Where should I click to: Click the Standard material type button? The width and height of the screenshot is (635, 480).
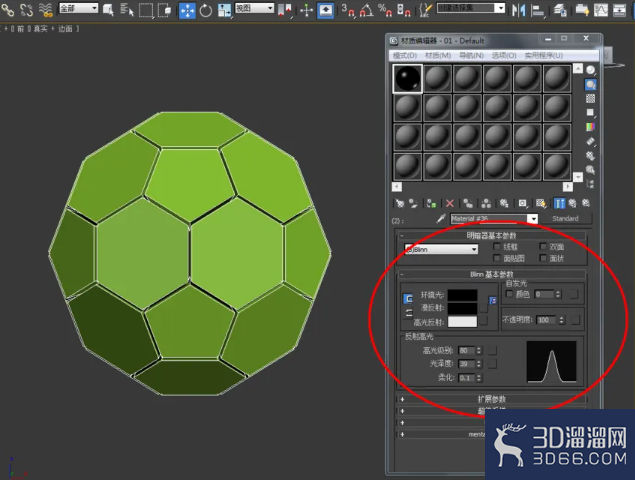(x=565, y=219)
